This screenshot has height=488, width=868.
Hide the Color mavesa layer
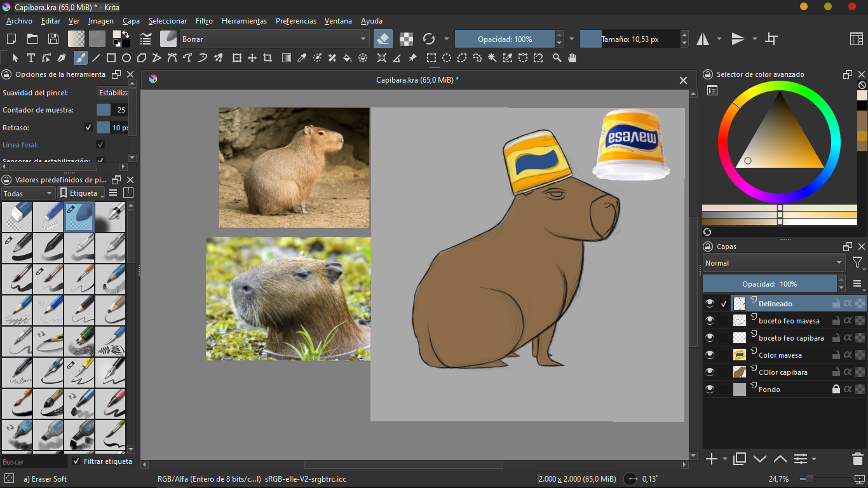pos(710,355)
